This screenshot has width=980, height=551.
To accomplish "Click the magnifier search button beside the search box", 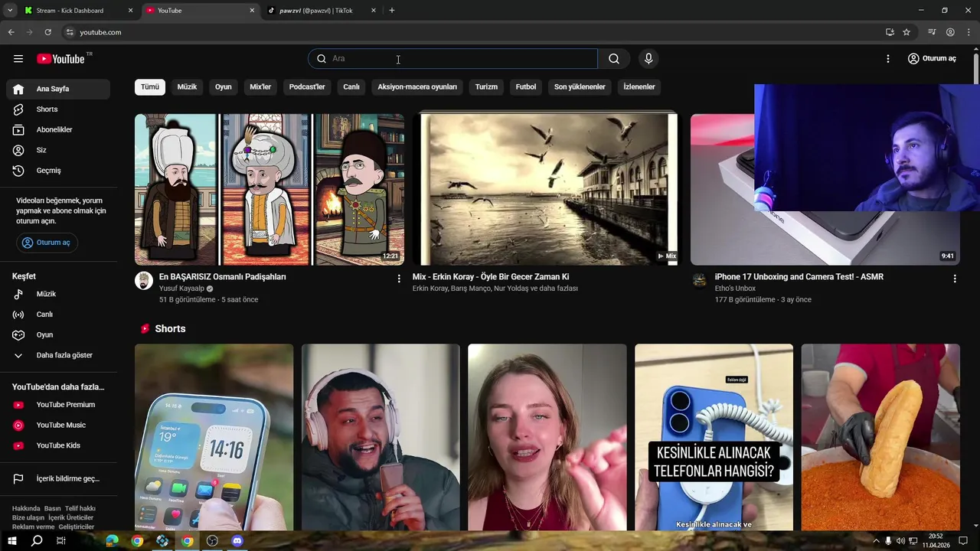I will (614, 59).
